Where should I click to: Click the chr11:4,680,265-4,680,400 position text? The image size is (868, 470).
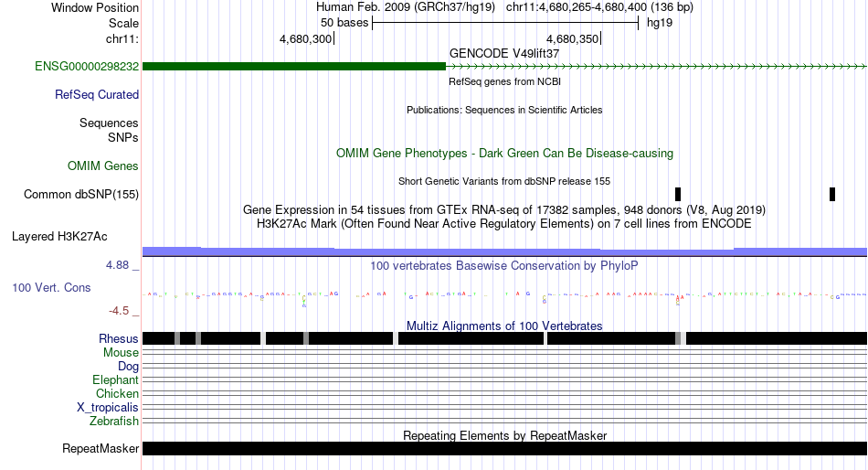tap(599, 7)
